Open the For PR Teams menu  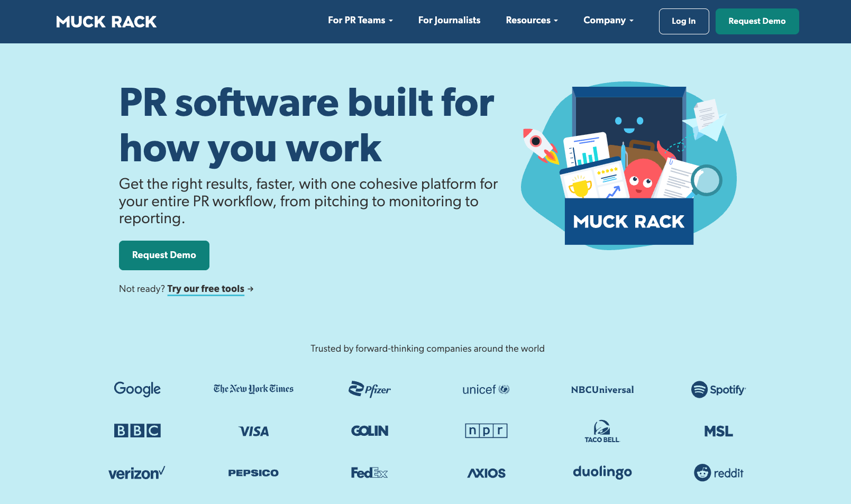point(360,20)
